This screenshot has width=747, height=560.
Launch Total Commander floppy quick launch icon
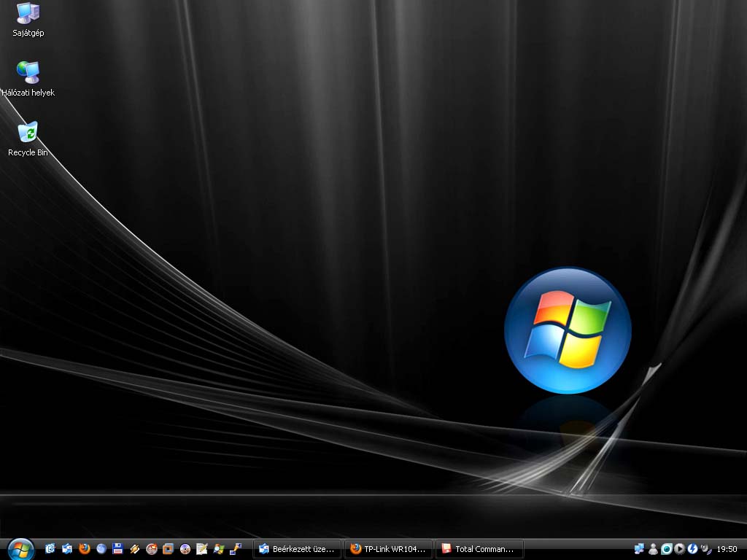[x=117, y=549]
